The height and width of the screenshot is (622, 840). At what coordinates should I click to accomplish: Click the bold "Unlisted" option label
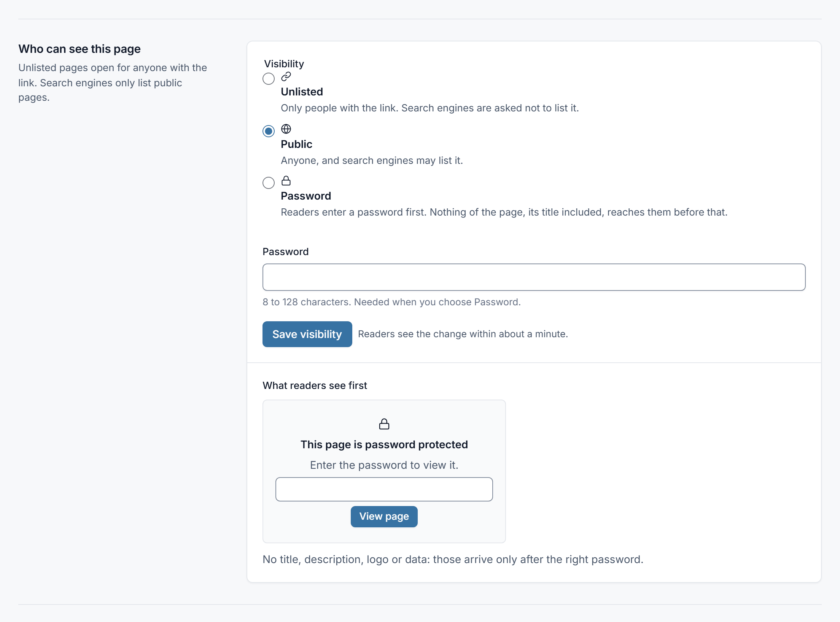(x=302, y=92)
